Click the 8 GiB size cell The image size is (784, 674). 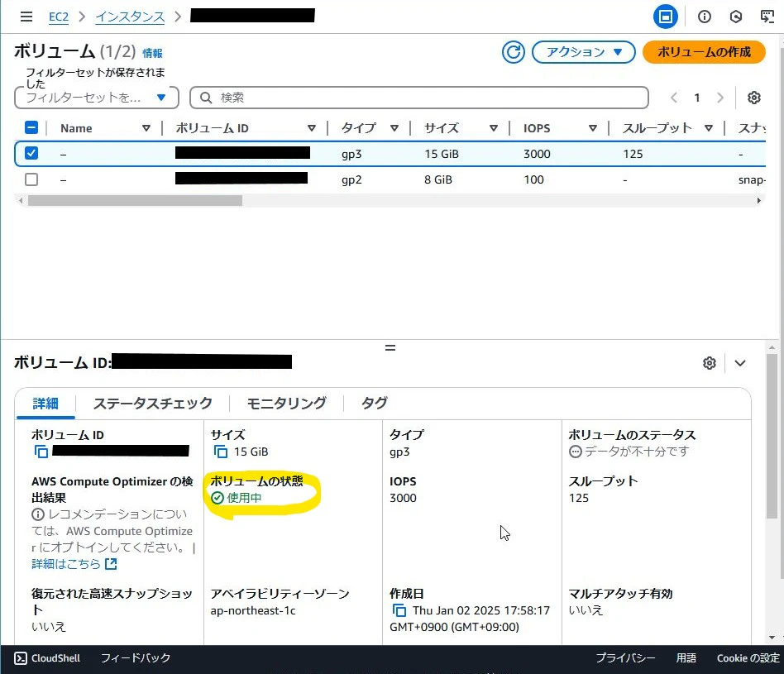438,179
